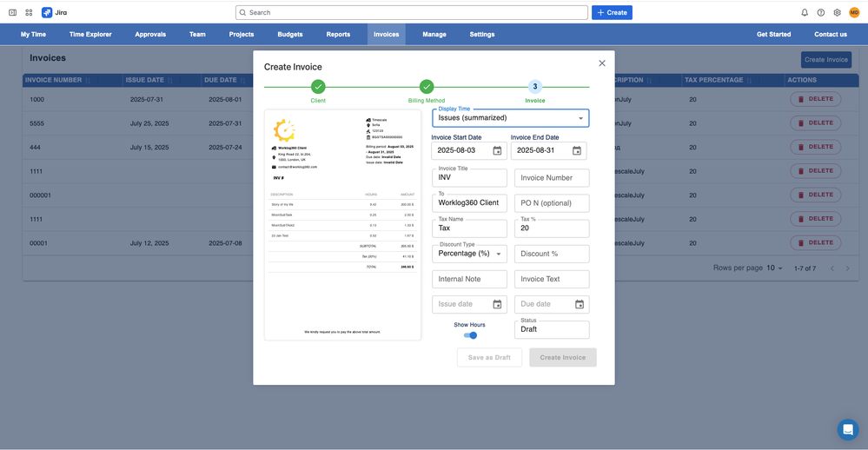Click Save as Draft button

pyautogui.click(x=489, y=358)
